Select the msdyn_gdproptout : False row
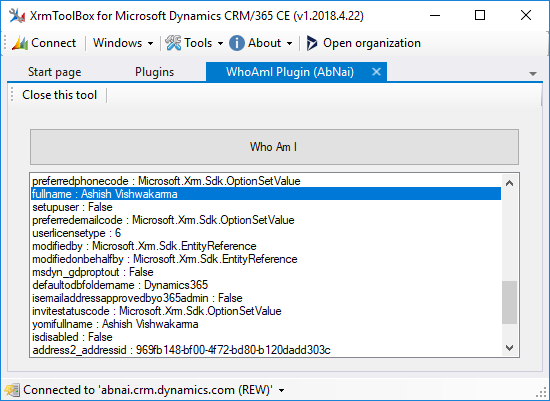The height and width of the screenshot is (401, 550). (x=266, y=272)
